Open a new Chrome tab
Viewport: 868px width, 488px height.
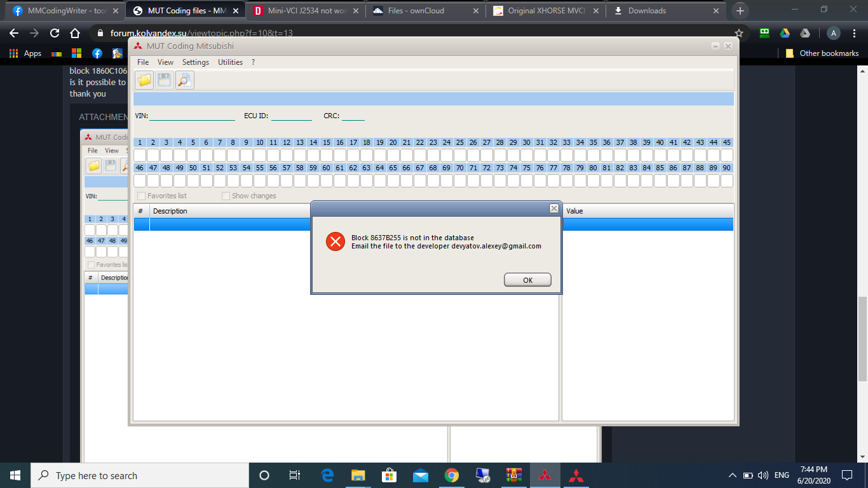[x=740, y=11]
